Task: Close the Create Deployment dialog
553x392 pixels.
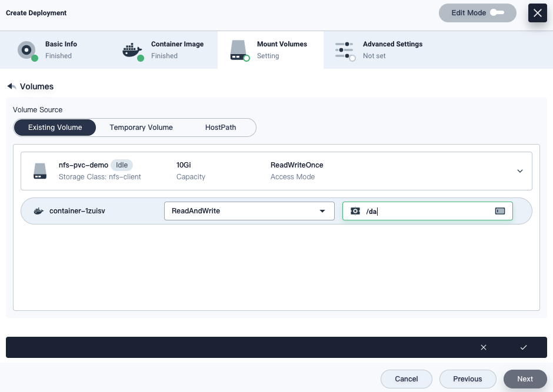Action: click(x=537, y=13)
